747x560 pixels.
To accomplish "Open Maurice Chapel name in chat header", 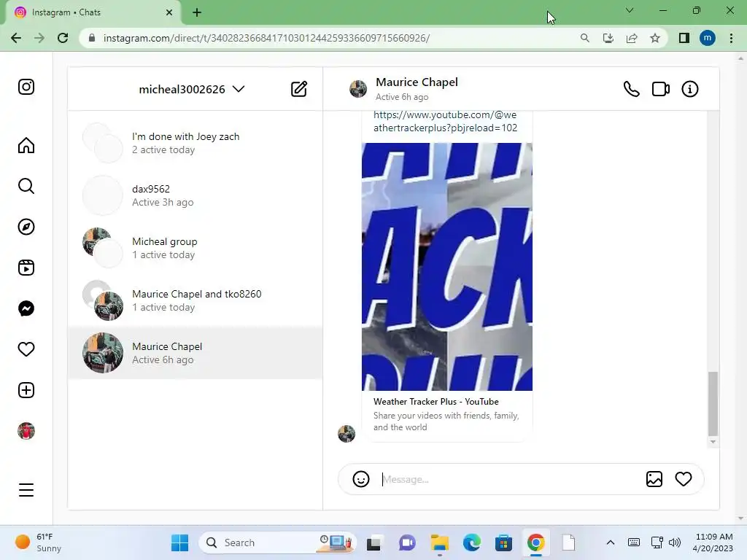I will coord(417,82).
